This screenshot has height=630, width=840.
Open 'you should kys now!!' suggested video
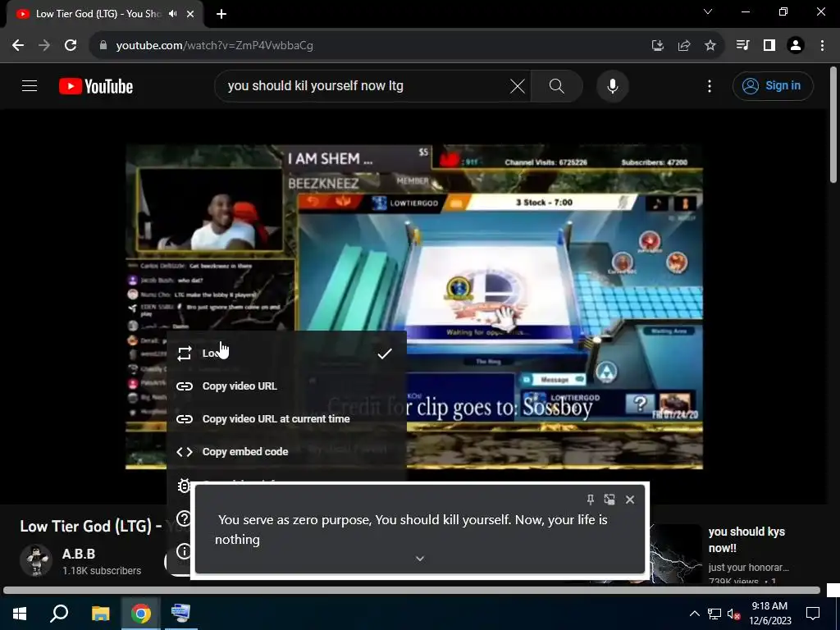pyautogui.click(x=746, y=540)
